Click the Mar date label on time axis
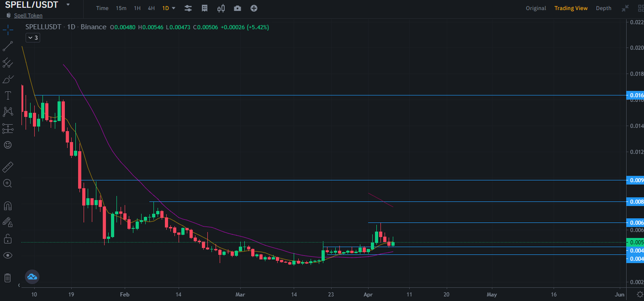 240,295
